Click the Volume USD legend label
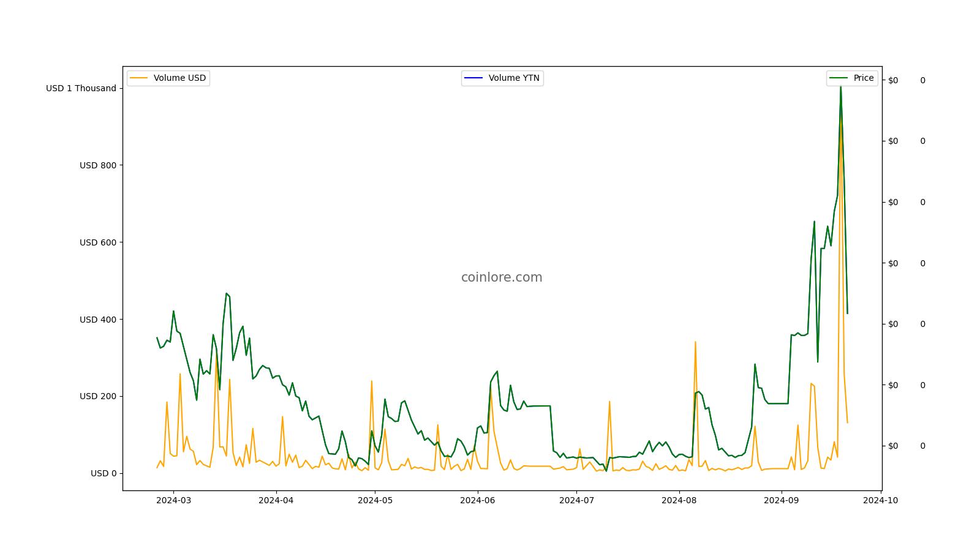The height and width of the screenshot is (551, 980). 179,78
